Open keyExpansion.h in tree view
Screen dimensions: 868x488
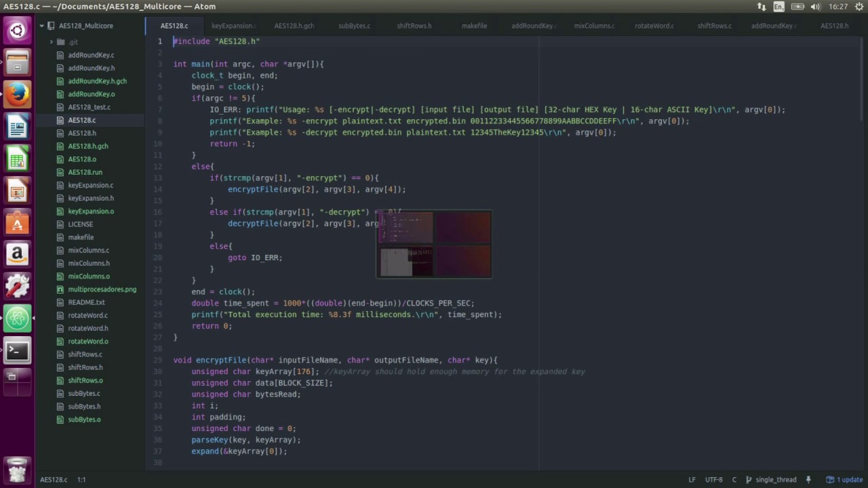click(91, 199)
